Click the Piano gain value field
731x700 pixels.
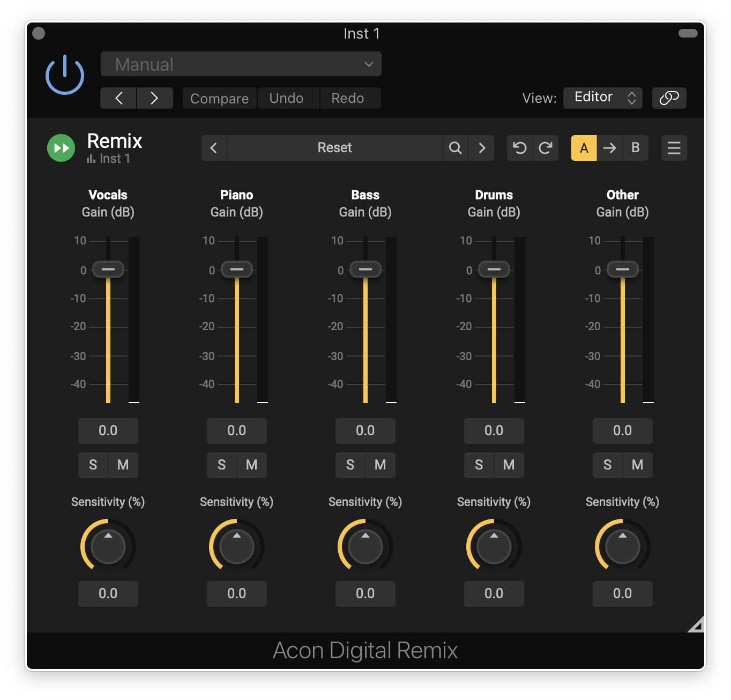click(x=237, y=431)
